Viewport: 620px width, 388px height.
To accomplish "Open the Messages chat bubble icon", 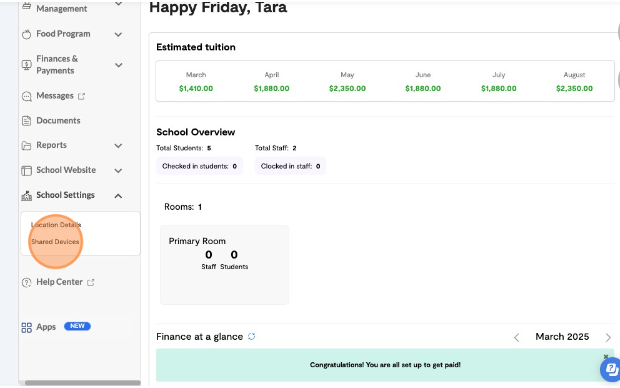I will point(26,96).
